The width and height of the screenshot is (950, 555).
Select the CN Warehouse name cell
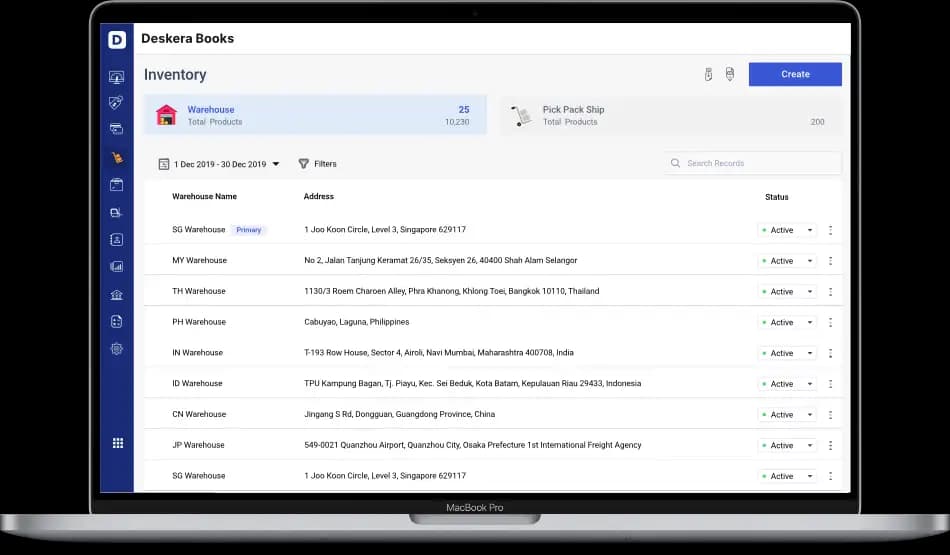(199, 414)
